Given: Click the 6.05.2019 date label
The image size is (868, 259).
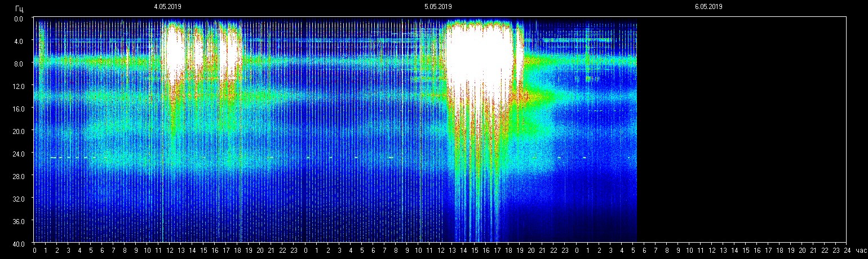Looking at the screenshot, I should [708, 7].
